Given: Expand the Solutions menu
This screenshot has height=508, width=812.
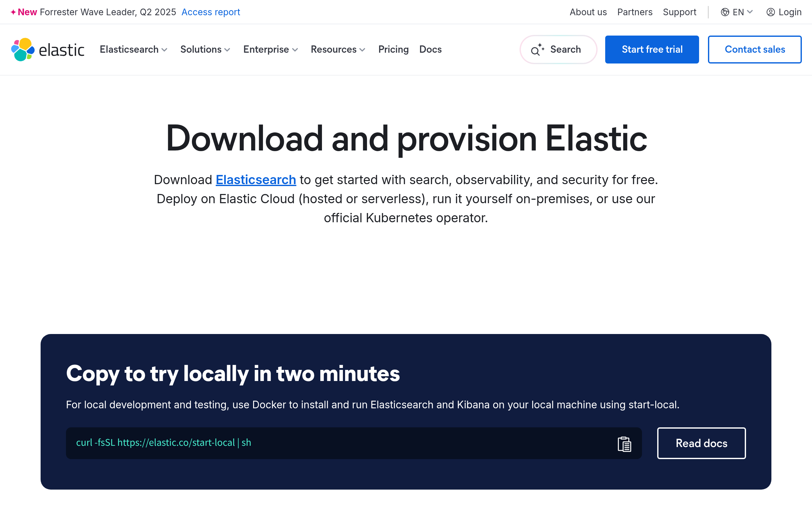Looking at the screenshot, I should click(x=205, y=50).
